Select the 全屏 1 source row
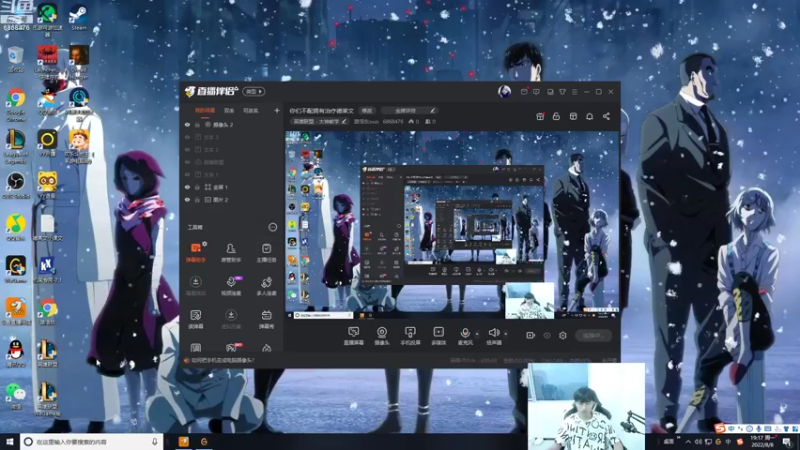 click(x=232, y=187)
